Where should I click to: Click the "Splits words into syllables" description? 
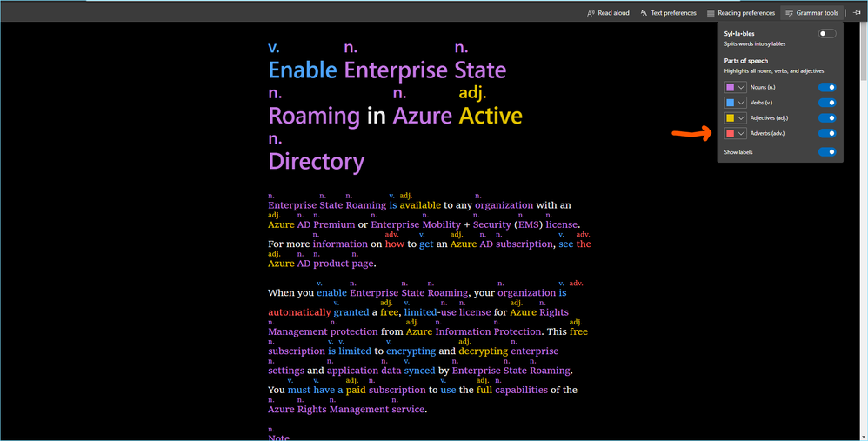coord(755,43)
